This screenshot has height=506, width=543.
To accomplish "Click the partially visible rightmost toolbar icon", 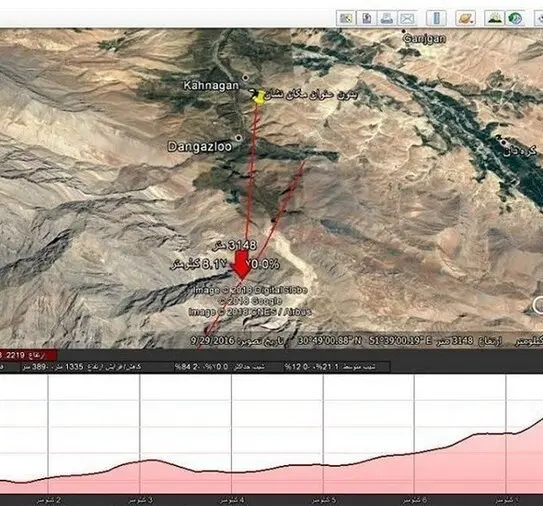I will tap(539, 18).
